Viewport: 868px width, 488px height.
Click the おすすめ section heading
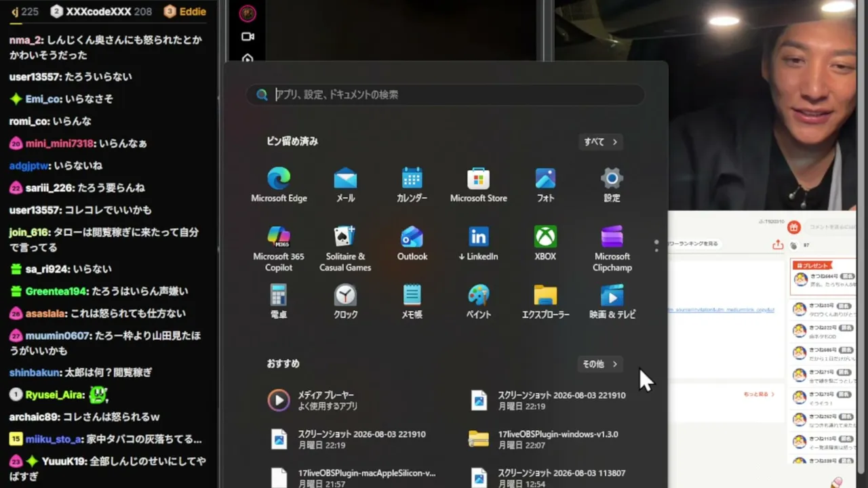pyautogui.click(x=283, y=364)
